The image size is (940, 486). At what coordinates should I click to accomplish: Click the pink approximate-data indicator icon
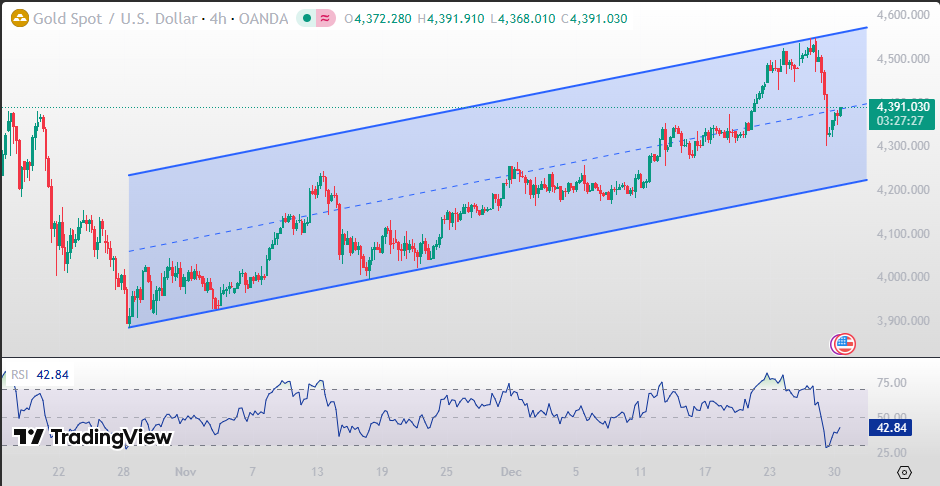[x=325, y=18]
